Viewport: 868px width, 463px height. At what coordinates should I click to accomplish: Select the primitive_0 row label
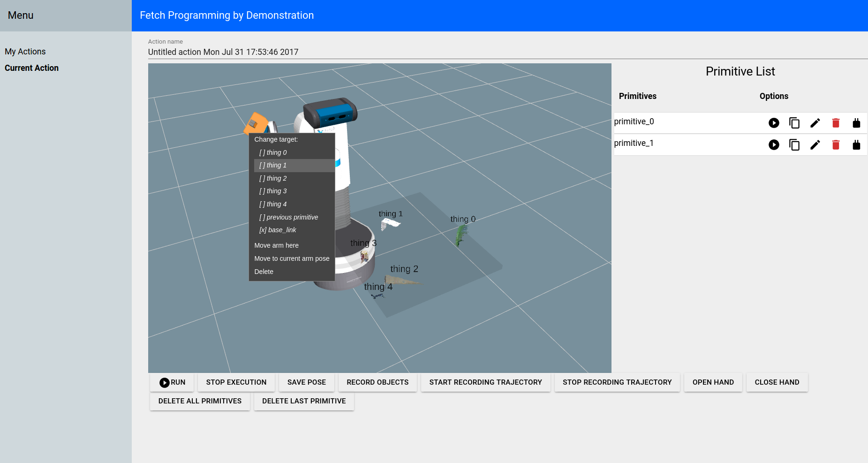click(x=634, y=121)
